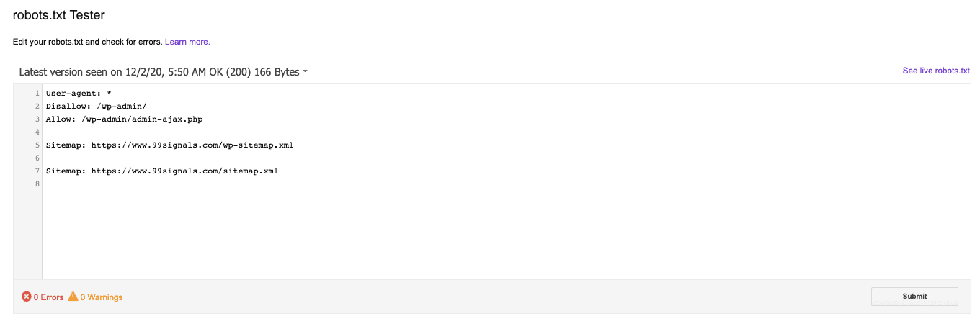980x321 pixels.
Task: Open the latest version dropdown arrow
Action: (x=306, y=72)
